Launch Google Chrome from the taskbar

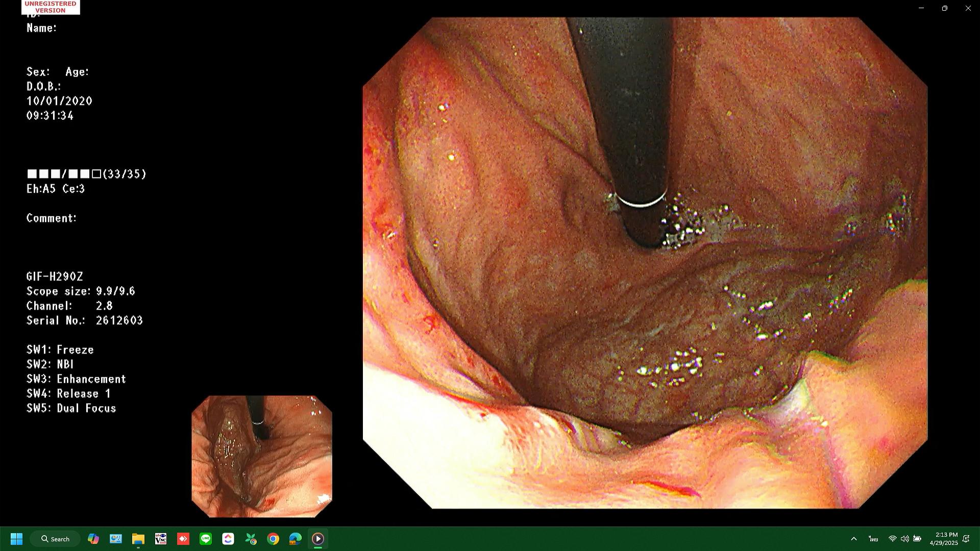point(273,539)
